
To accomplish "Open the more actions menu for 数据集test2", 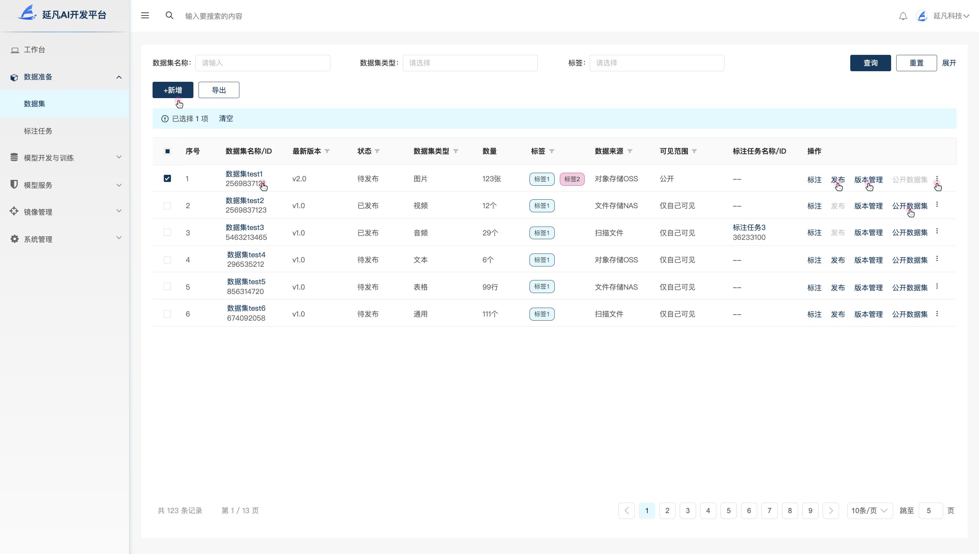I will coord(937,204).
